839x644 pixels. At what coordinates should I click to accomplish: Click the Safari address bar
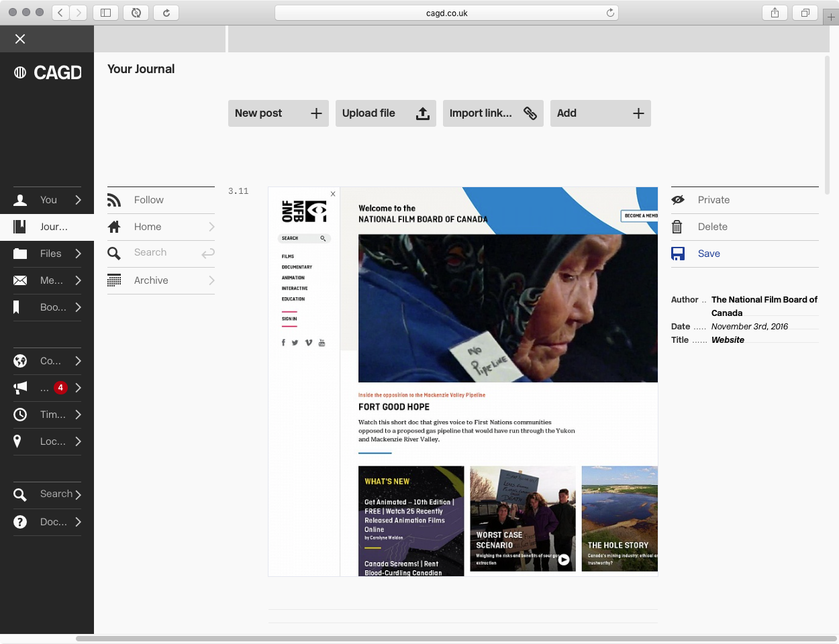coord(446,13)
